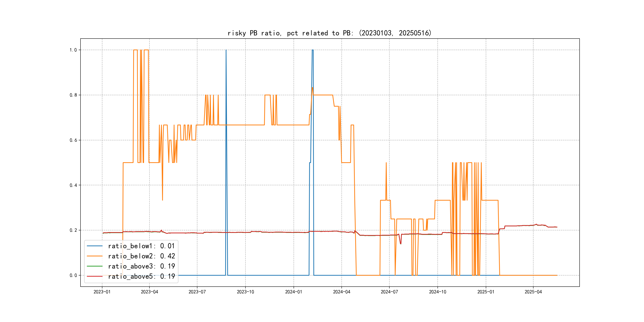Select the 'ratio_above5: 0.19' legend label
Image resolution: width=644 pixels, height=322 pixels.
141,276
